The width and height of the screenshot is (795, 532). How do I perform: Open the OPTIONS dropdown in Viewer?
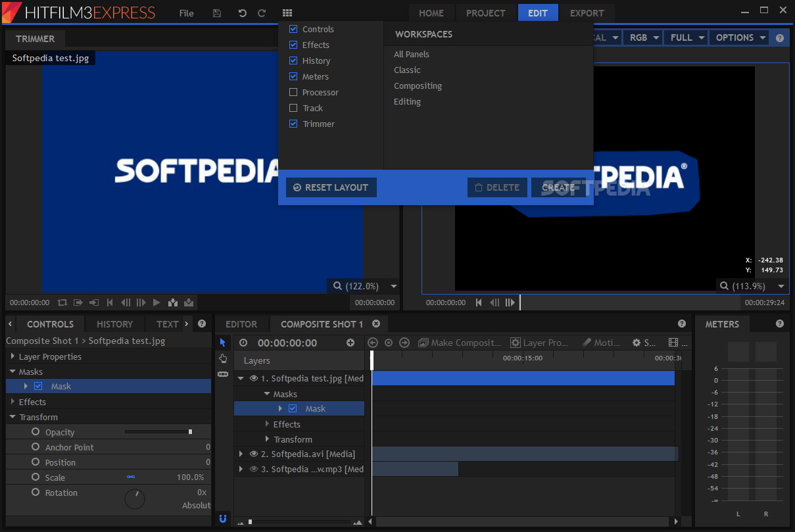coord(739,37)
